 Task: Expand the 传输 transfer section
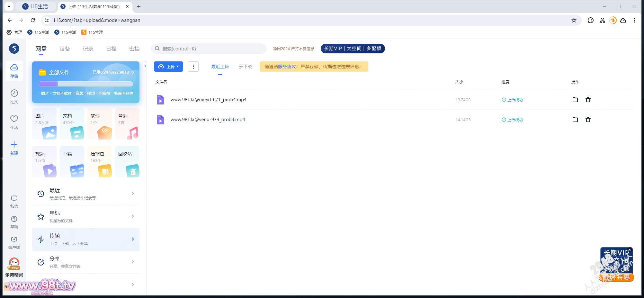point(86,239)
